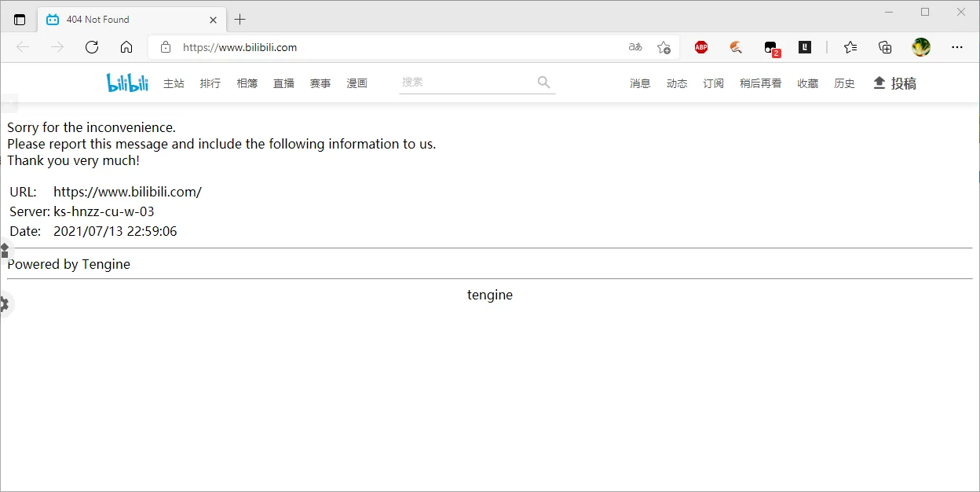View site information via the lock icon
This screenshot has height=492, width=980.
pos(166,47)
